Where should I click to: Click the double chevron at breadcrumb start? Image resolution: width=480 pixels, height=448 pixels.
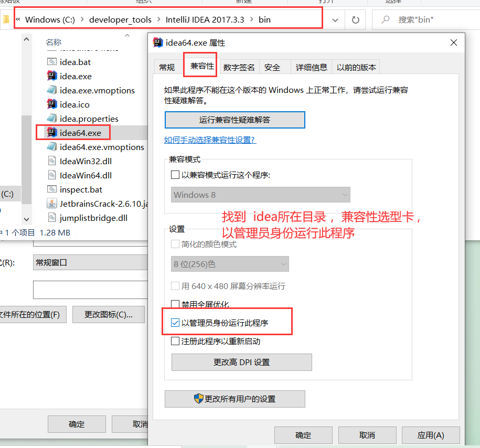[18, 19]
